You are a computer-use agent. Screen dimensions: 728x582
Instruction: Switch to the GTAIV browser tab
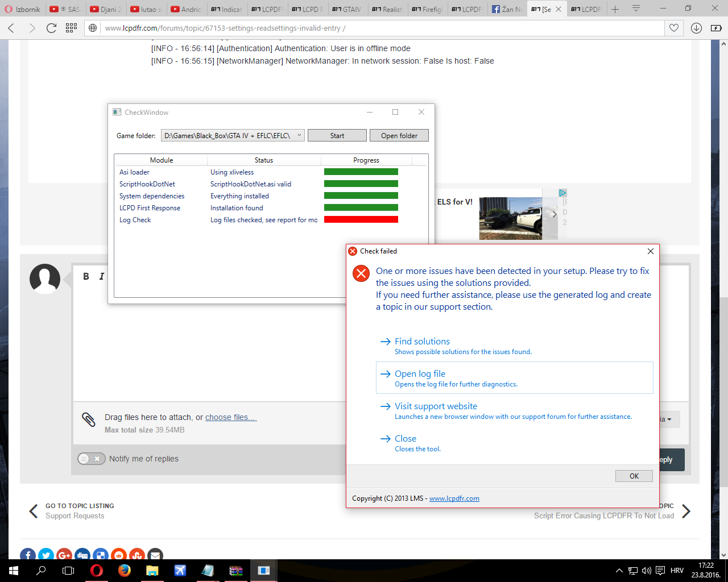pos(347,9)
